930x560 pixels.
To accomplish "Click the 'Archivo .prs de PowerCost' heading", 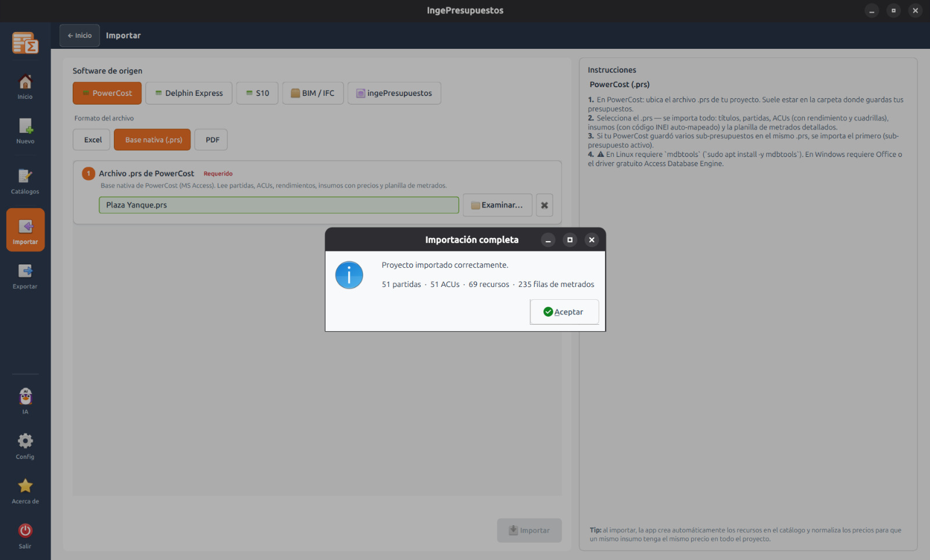I will tap(146, 174).
